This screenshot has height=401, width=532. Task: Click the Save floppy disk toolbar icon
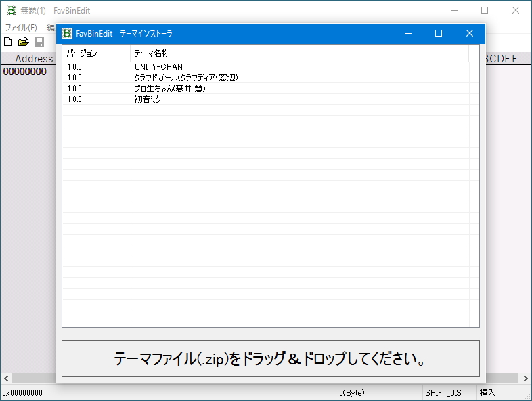click(39, 42)
